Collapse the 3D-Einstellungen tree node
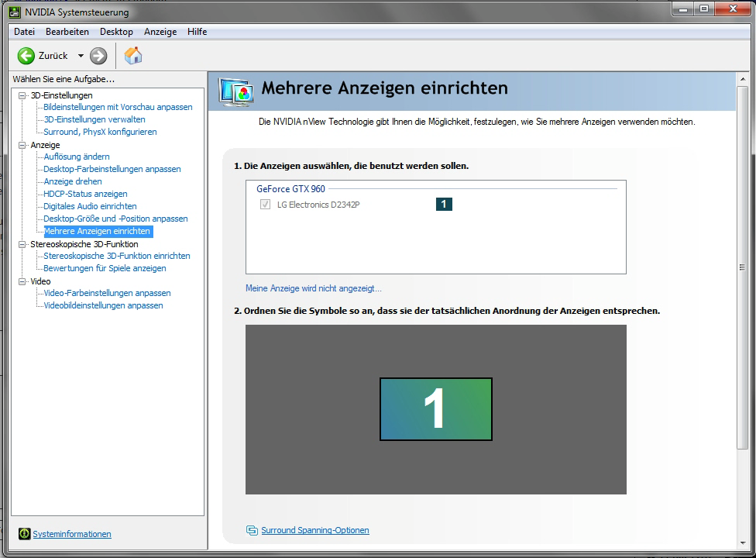The width and height of the screenshot is (756, 558). pos(22,95)
